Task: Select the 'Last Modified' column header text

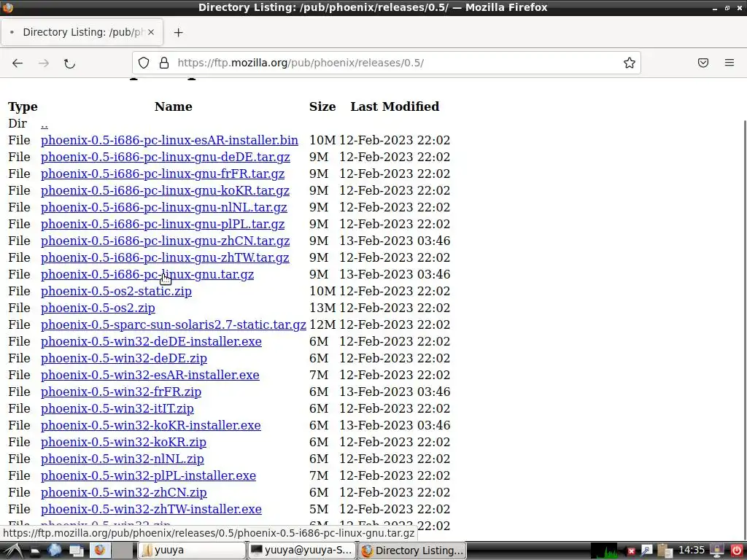Action: pos(395,106)
